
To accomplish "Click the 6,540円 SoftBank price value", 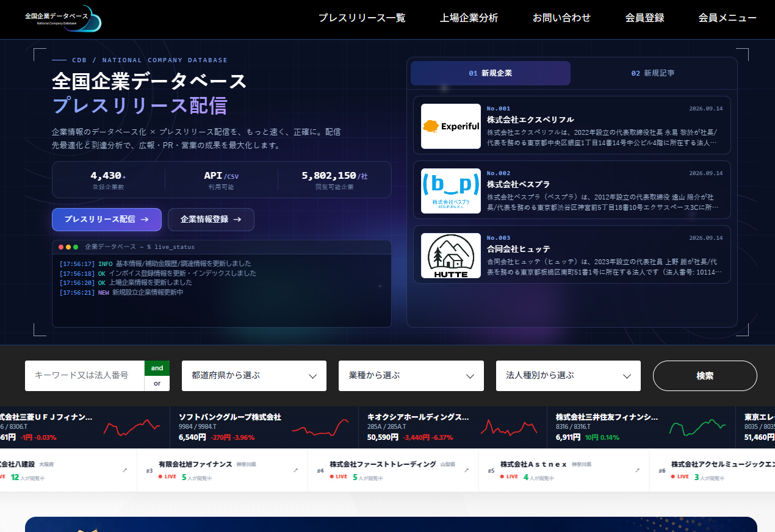I will pyautogui.click(x=192, y=437).
